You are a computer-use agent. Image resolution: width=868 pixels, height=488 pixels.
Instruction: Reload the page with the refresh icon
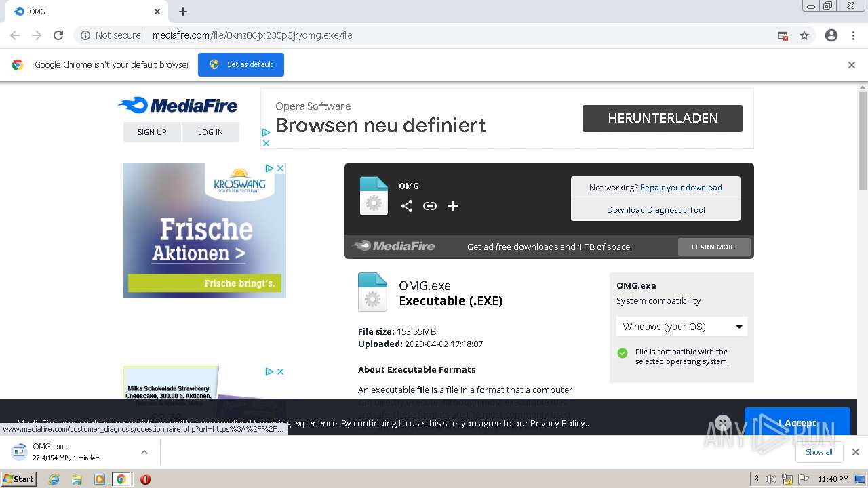pos(58,35)
